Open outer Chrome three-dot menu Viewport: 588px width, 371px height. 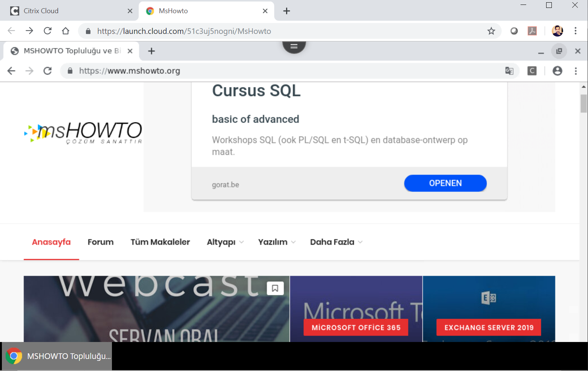(x=576, y=31)
